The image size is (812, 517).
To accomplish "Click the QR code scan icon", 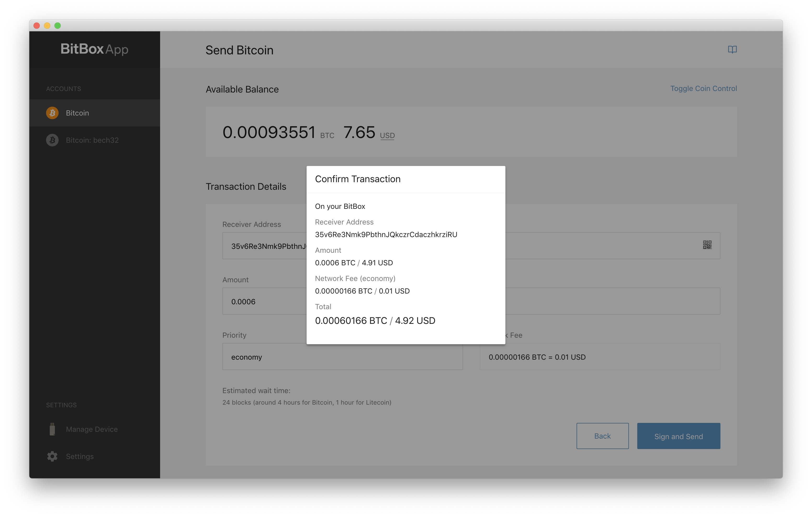I will click(x=707, y=245).
